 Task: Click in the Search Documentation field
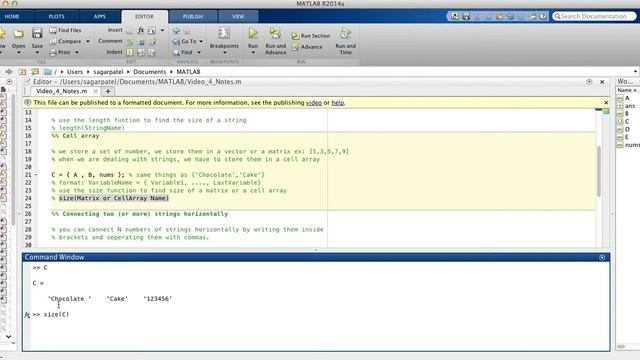(x=594, y=16)
